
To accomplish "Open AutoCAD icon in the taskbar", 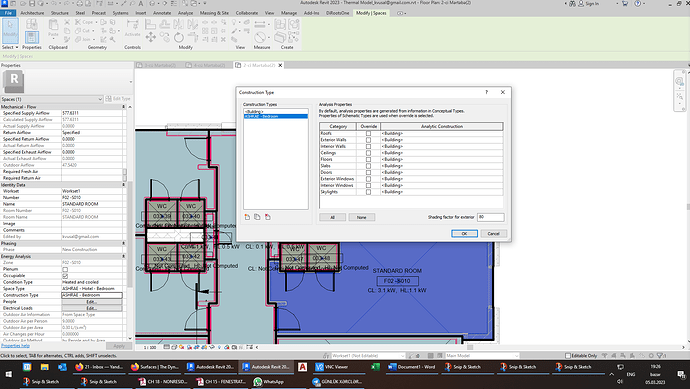I will 302,367.
